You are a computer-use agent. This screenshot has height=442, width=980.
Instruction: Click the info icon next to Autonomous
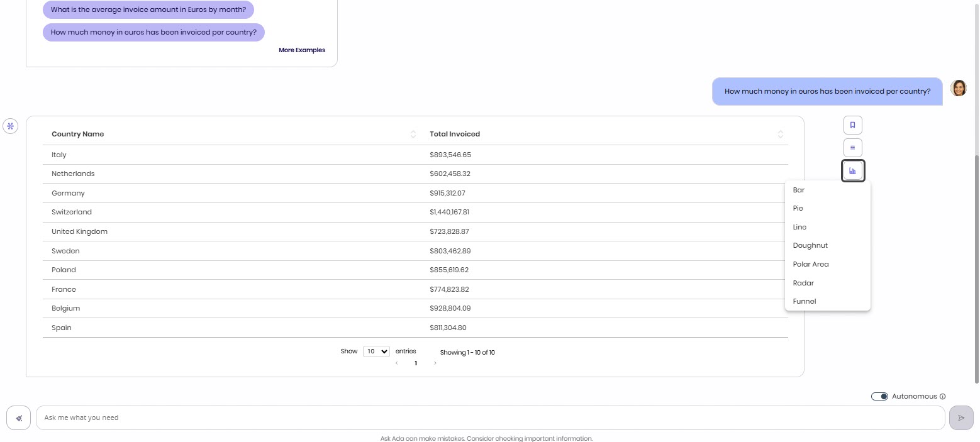click(x=942, y=397)
